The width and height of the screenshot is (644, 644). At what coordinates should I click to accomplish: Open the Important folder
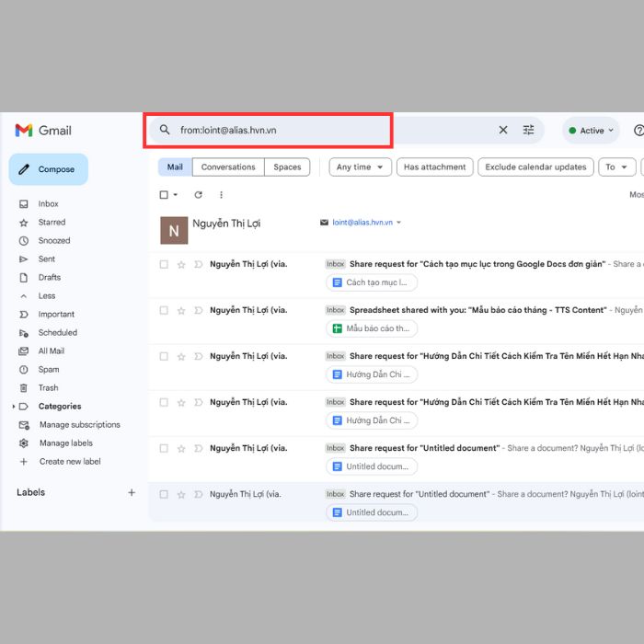pyautogui.click(x=56, y=315)
